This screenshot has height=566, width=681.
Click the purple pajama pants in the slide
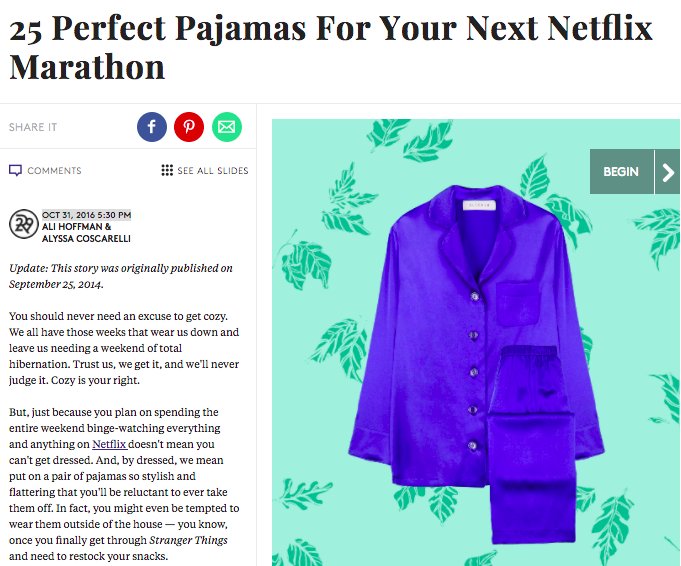click(532, 443)
